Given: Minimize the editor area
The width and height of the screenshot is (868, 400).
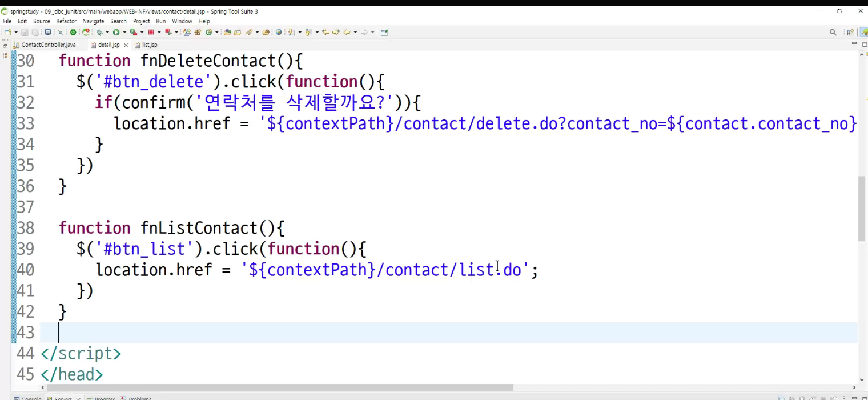Looking at the screenshot, I should [854, 43].
